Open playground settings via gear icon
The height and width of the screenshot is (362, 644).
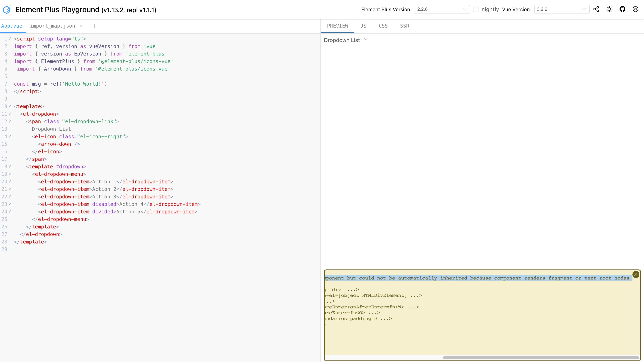(636, 9)
